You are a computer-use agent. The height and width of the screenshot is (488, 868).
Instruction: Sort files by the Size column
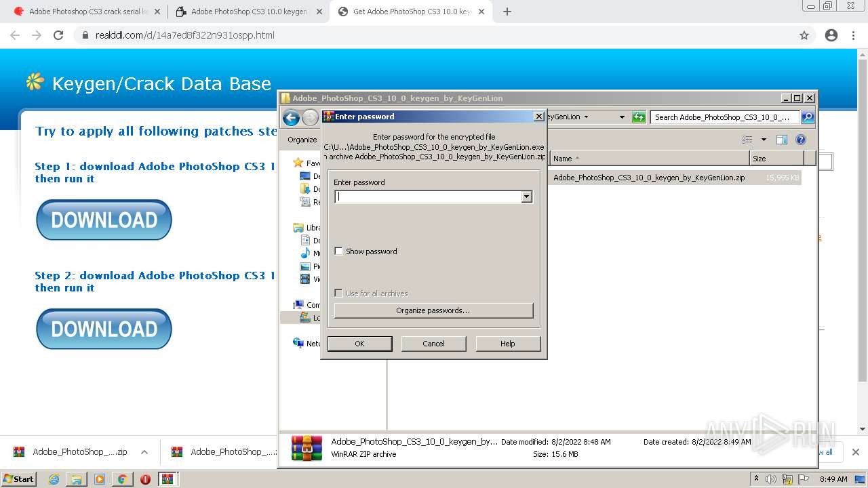776,159
